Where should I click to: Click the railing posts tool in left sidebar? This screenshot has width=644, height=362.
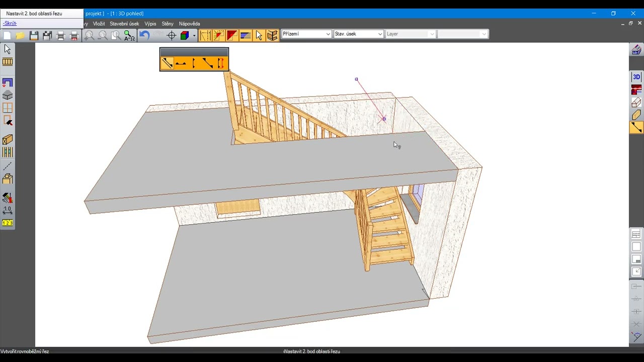point(8,152)
